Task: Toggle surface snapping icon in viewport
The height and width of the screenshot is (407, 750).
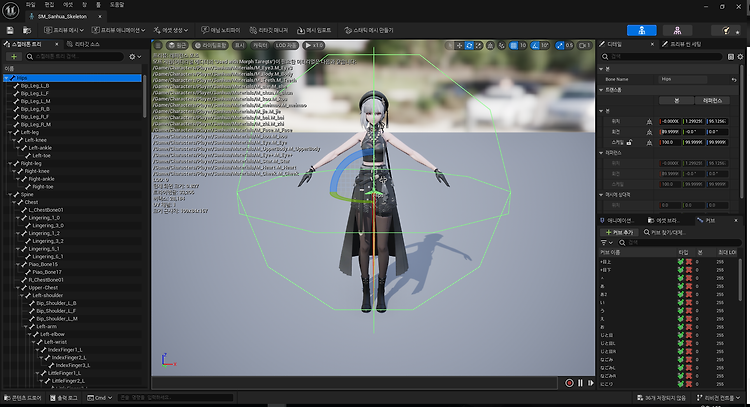Action: pyautogui.click(x=501, y=45)
